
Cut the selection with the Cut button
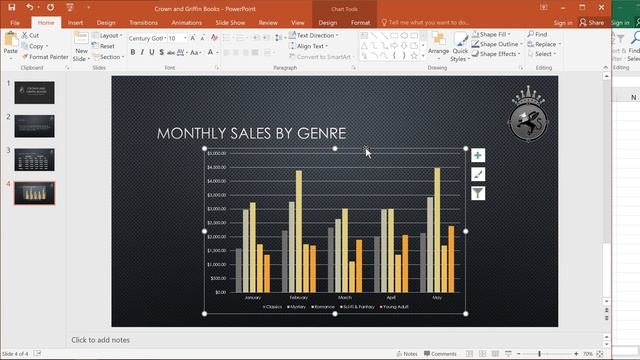(30, 36)
